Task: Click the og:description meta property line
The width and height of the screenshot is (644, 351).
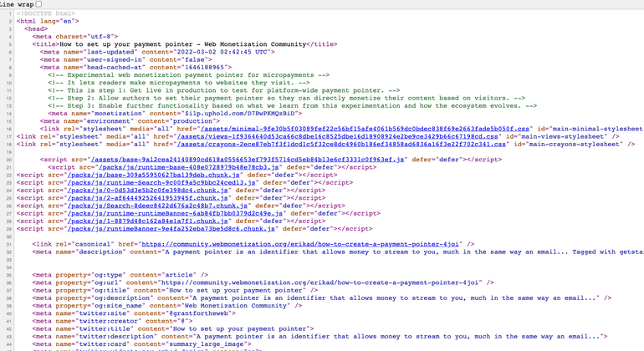Action: [322, 298]
